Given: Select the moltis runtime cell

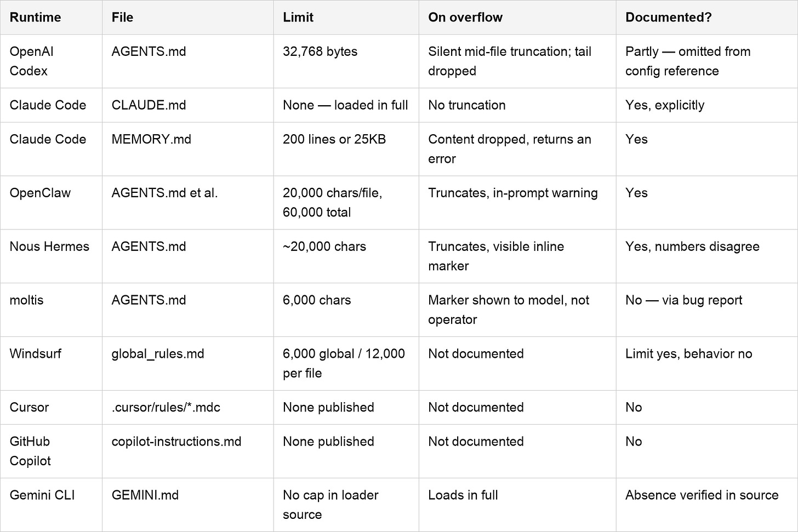Looking at the screenshot, I should [51, 310].
